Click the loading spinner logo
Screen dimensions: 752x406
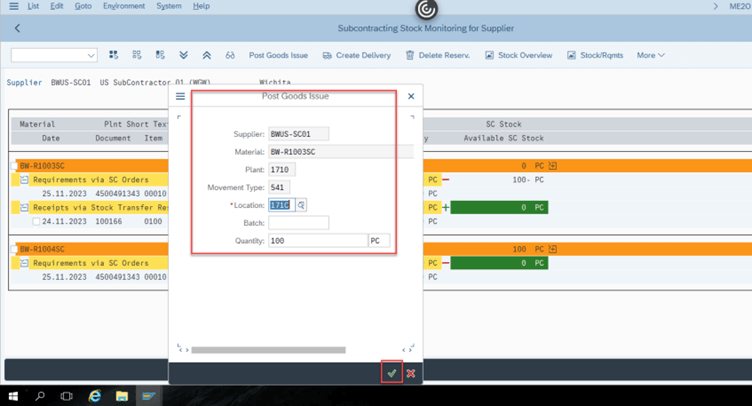tap(426, 9)
